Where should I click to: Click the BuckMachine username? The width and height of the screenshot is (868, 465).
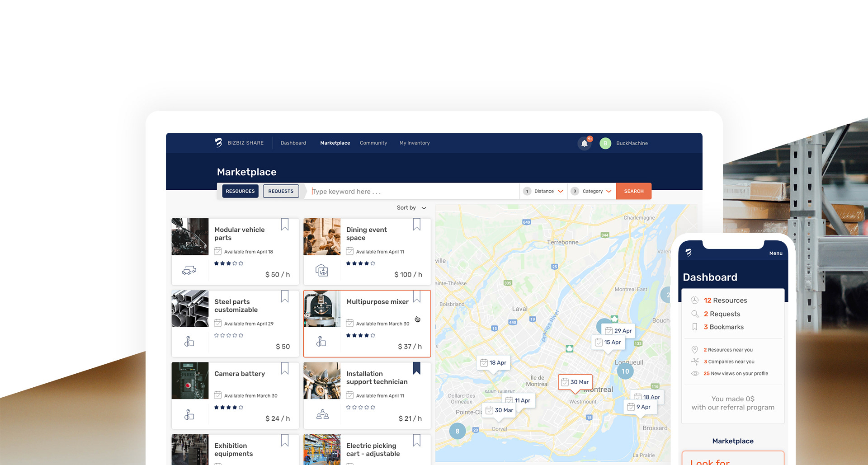(632, 143)
